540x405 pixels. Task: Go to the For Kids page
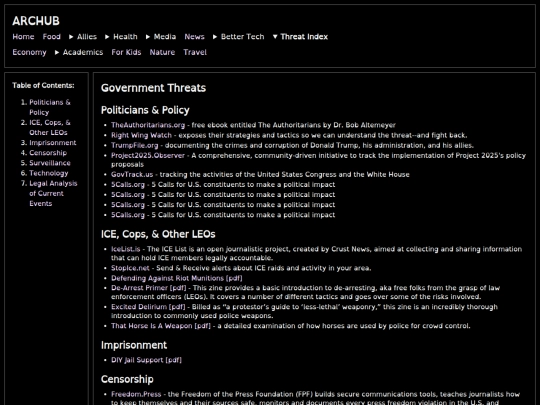[x=126, y=52]
